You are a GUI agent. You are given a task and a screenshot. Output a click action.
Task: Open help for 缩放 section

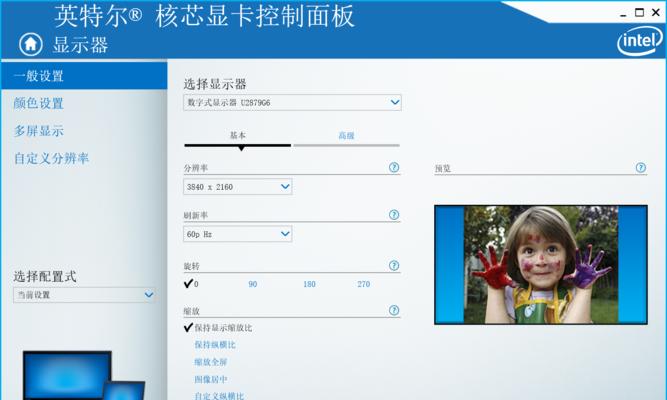click(394, 310)
